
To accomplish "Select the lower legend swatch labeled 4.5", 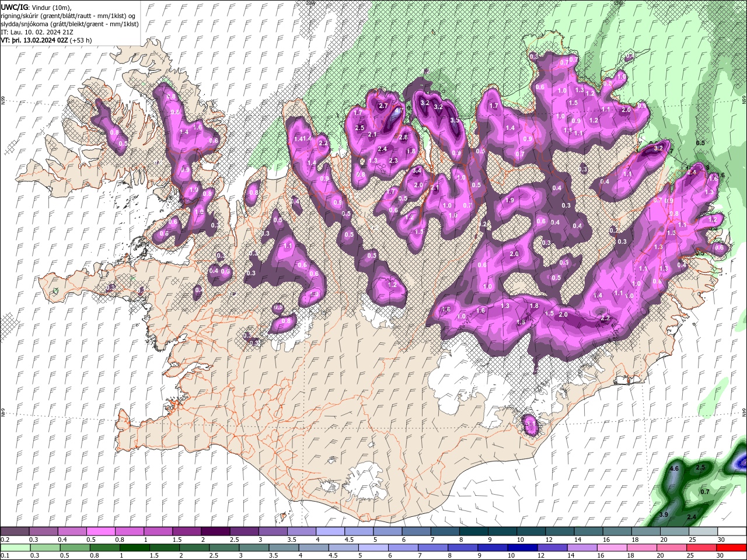I will pos(343,548).
